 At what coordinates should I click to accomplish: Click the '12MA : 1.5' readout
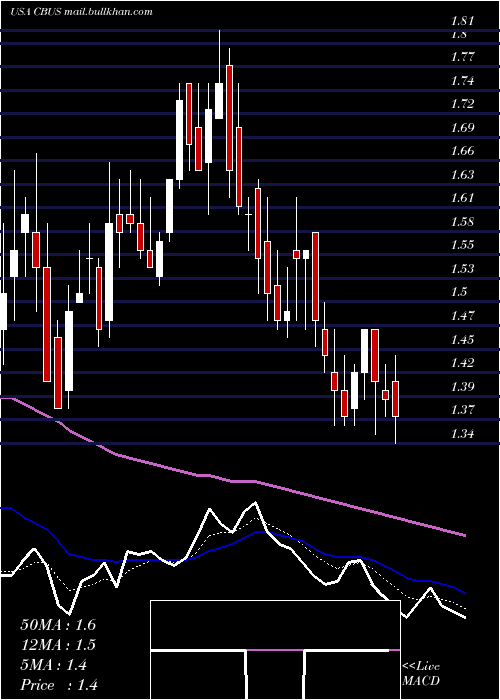pos(58,645)
